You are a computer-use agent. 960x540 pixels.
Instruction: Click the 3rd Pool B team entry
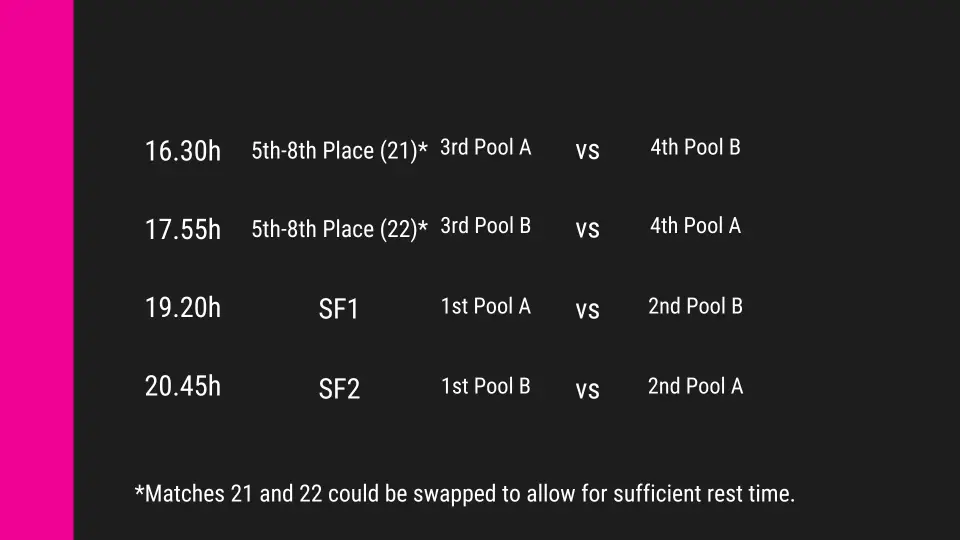pos(485,226)
